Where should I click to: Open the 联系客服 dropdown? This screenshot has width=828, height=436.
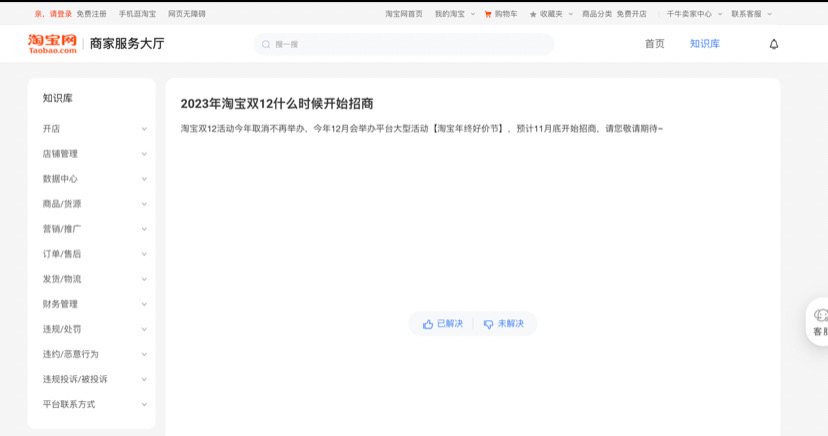click(x=751, y=14)
